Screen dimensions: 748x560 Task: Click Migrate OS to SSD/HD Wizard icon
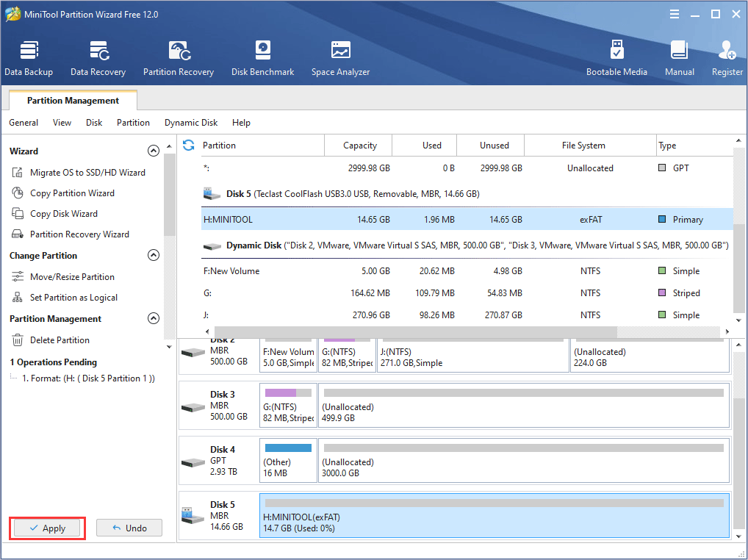[18, 172]
